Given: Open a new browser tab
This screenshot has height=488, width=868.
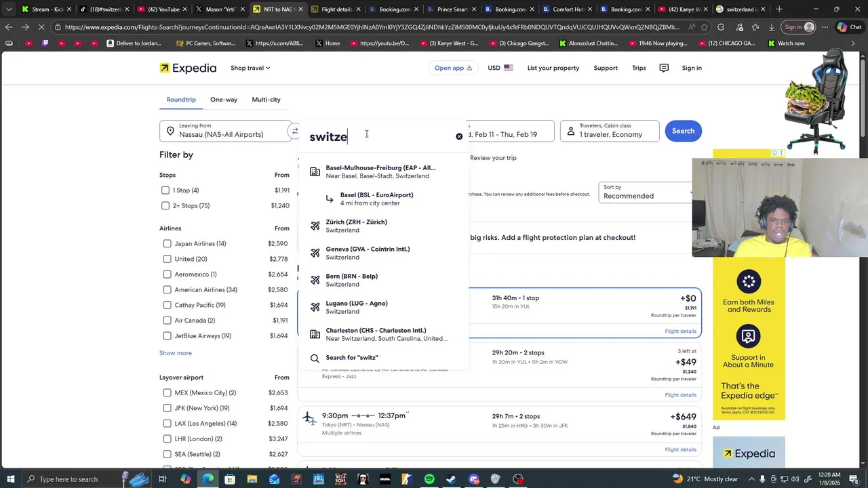Looking at the screenshot, I should [x=779, y=9].
